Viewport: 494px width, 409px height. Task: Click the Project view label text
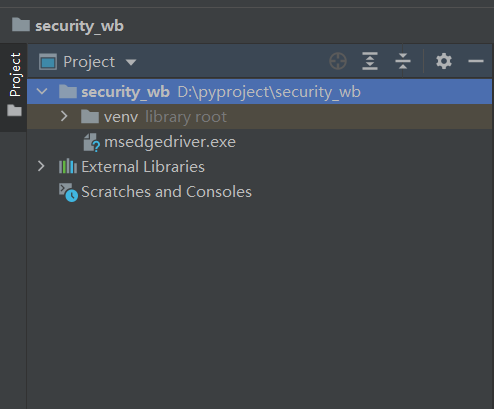(x=89, y=62)
